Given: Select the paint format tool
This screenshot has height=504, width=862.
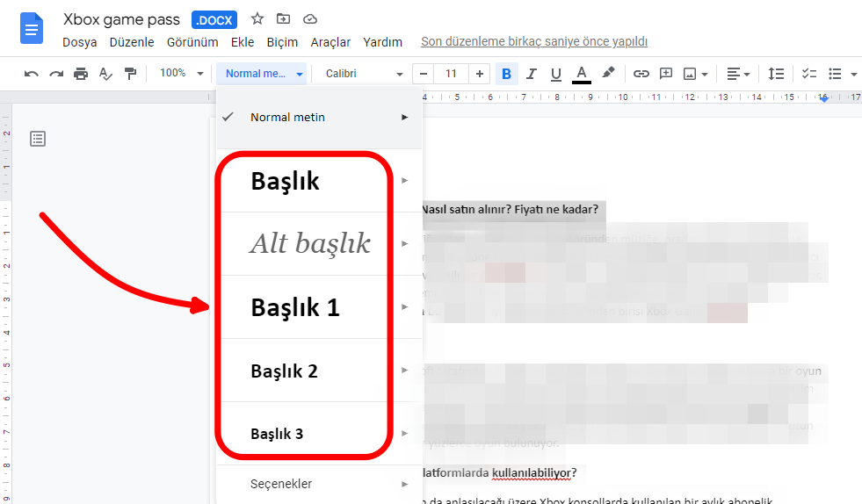Looking at the screenshot, I should 130,74.
